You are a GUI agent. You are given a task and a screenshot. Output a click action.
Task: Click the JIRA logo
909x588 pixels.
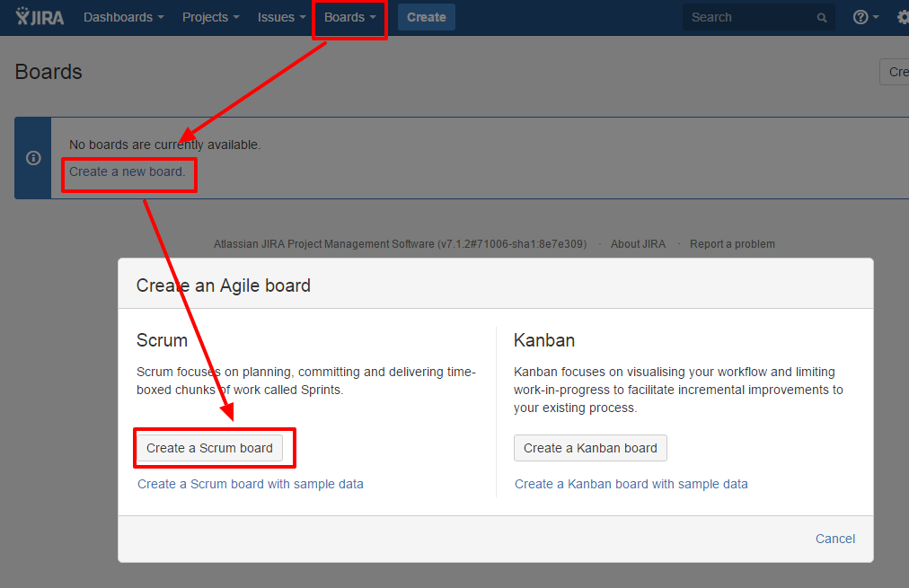[x=39, y=16]
